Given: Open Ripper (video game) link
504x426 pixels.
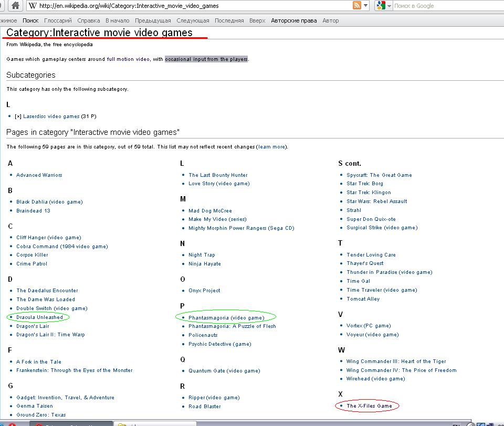Looking at the screenshot, I should tap(214, 397).
